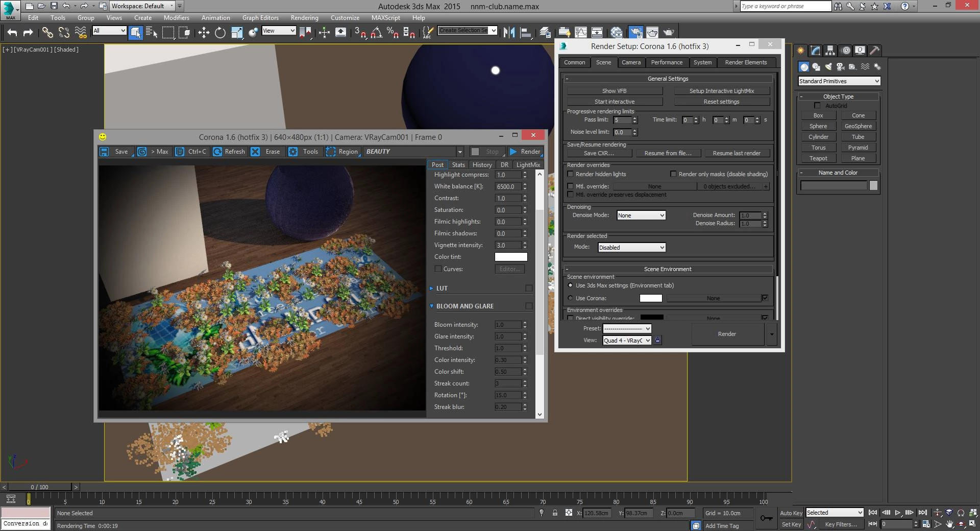Click the Mirror tool icon
The height and width of the screenshot is (531, 980).
click(509, 33)
